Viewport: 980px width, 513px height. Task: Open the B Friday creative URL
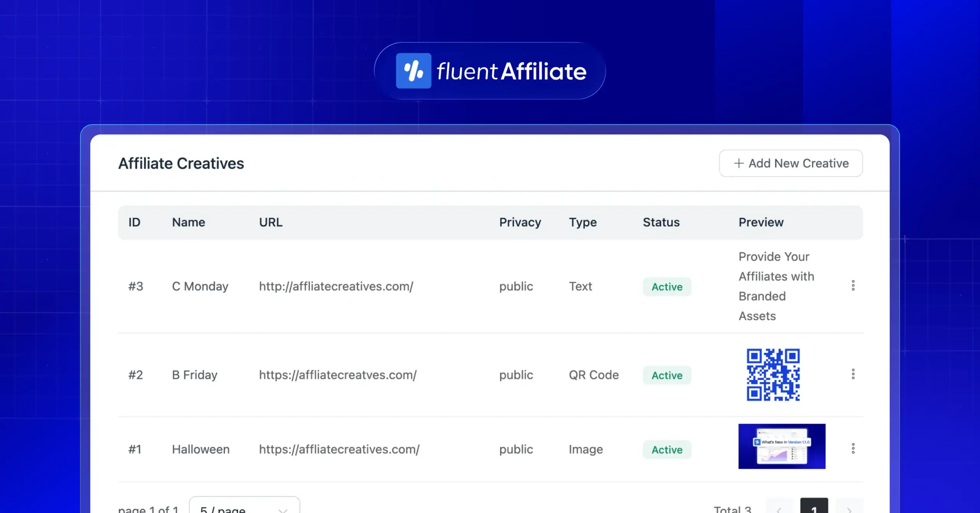pyautogui.click(x=338, y=375)
